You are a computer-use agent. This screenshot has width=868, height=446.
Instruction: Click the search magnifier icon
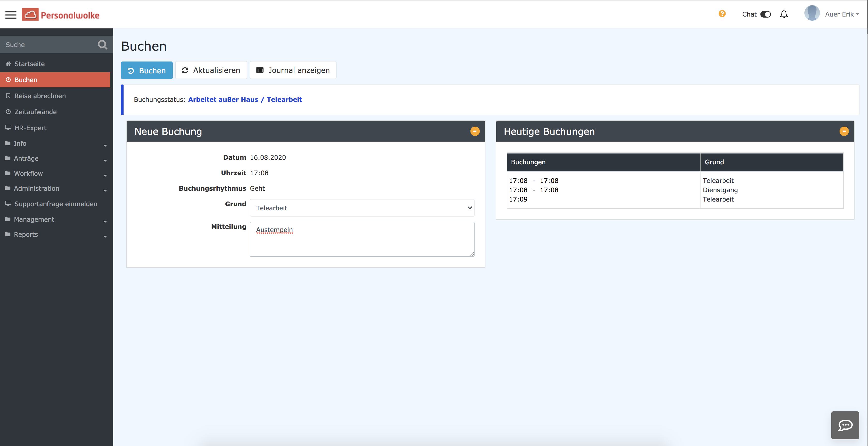(x=102, y=44)
